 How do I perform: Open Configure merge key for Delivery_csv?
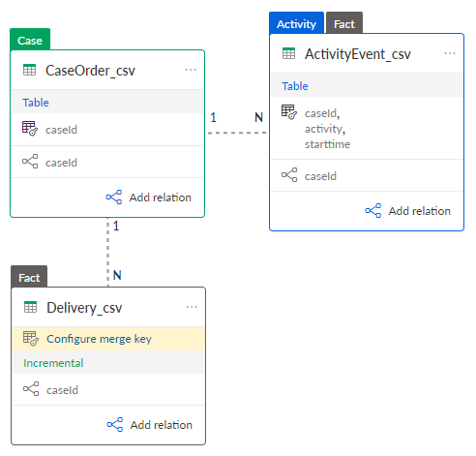click(108, 339)
